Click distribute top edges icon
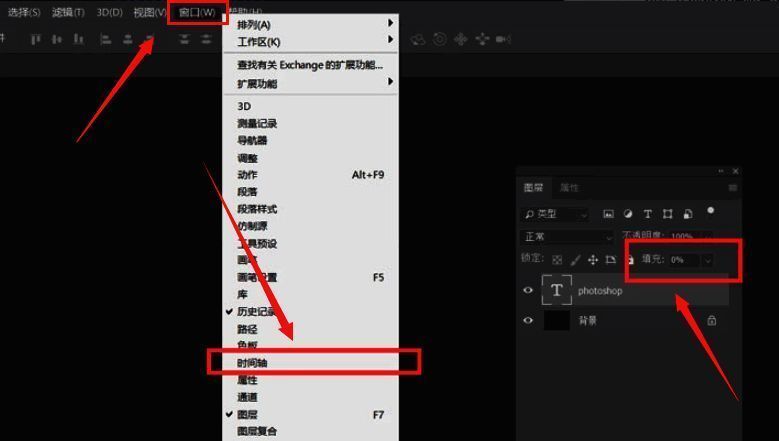 tap(184, 39)
